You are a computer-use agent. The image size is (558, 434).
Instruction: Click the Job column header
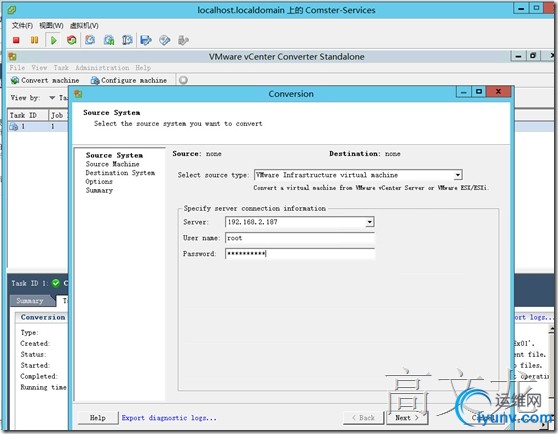point(58,115)
